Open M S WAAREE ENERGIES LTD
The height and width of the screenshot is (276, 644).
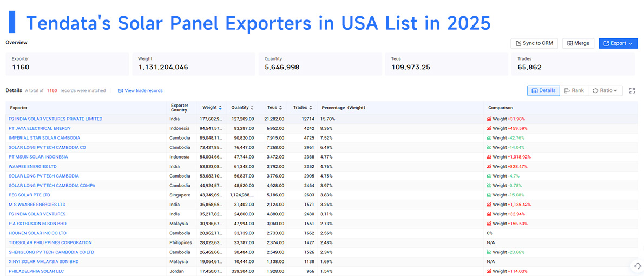point(37,205)
